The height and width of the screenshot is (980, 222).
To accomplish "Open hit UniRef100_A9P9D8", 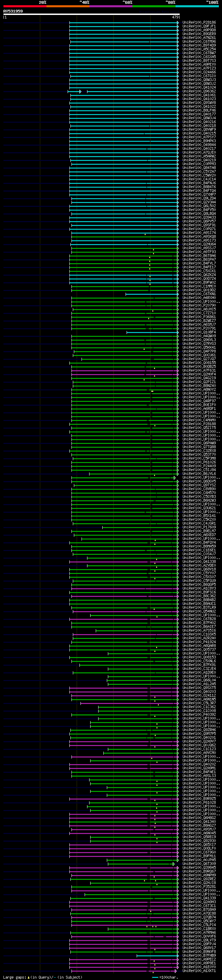I will coord(199,30).
